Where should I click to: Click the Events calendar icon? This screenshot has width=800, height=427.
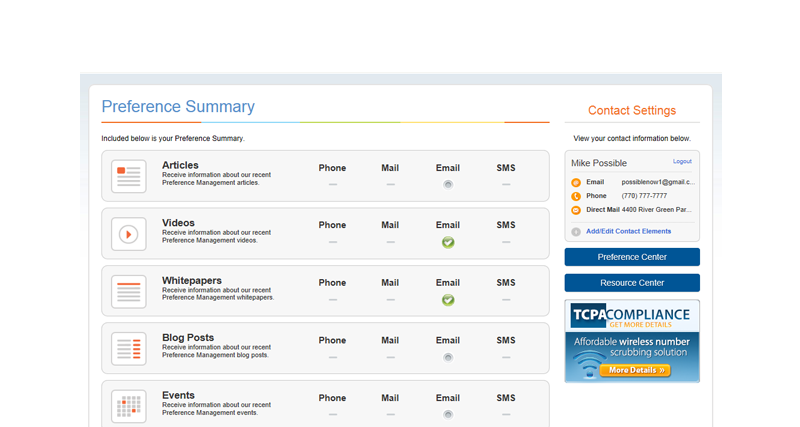coord(129,407)
